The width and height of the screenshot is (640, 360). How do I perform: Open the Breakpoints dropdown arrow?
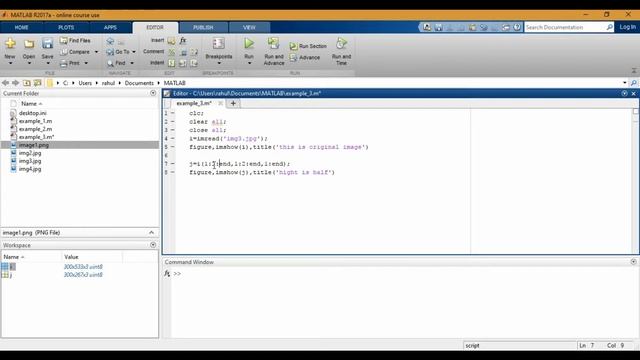tap(219, 63)
